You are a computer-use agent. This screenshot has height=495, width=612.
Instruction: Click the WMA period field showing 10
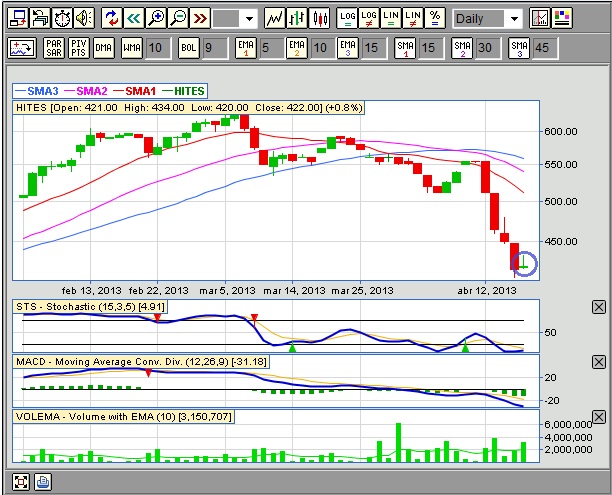pos(158,48)
